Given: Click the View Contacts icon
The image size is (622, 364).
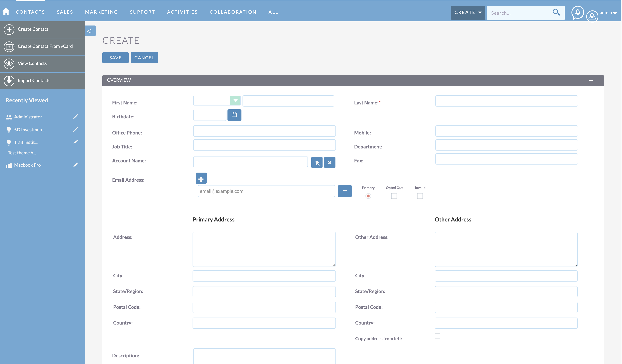Looking at the screenshot, I should click(9, 63).
